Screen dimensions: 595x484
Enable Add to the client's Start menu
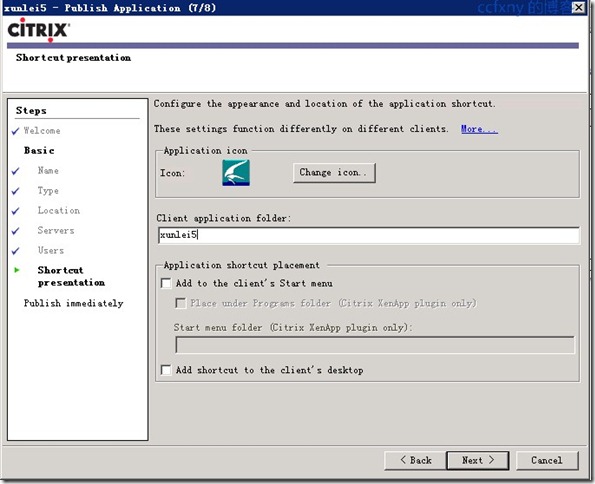166,283
